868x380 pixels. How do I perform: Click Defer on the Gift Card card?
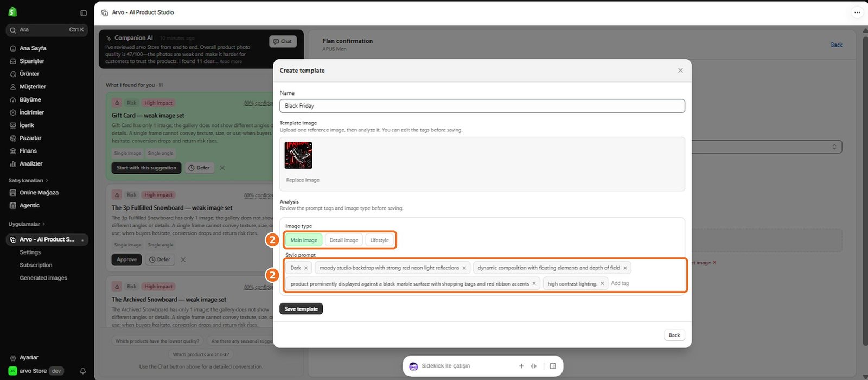(x=199, y=168)
